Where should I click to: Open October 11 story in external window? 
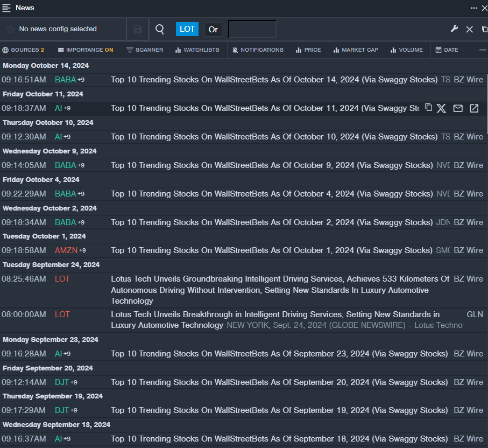(x=474, y=108)
